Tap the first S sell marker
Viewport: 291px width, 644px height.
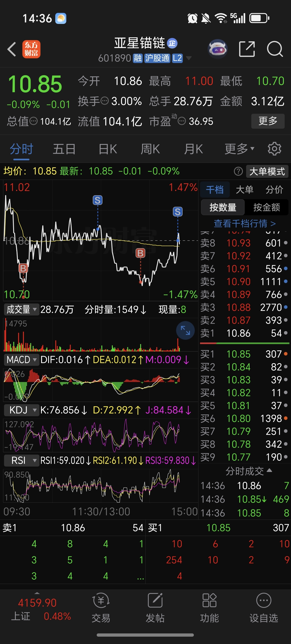(98, 200)
